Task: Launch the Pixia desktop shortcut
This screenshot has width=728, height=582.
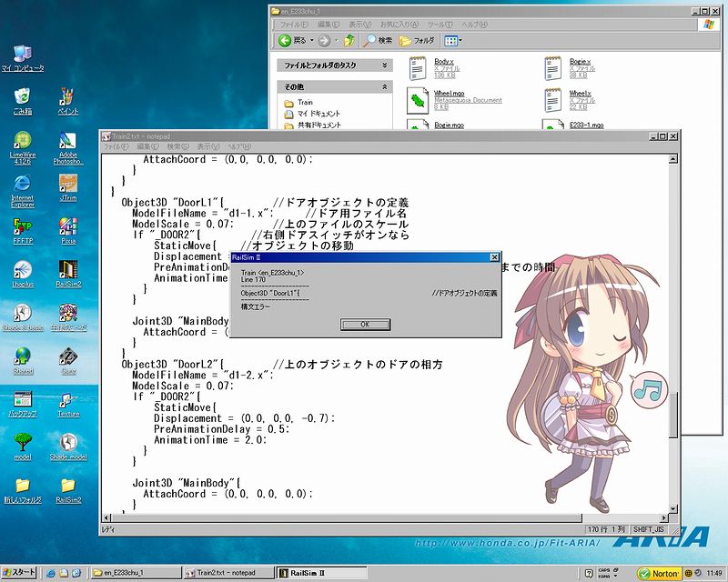Action: [x=68, y=231]
